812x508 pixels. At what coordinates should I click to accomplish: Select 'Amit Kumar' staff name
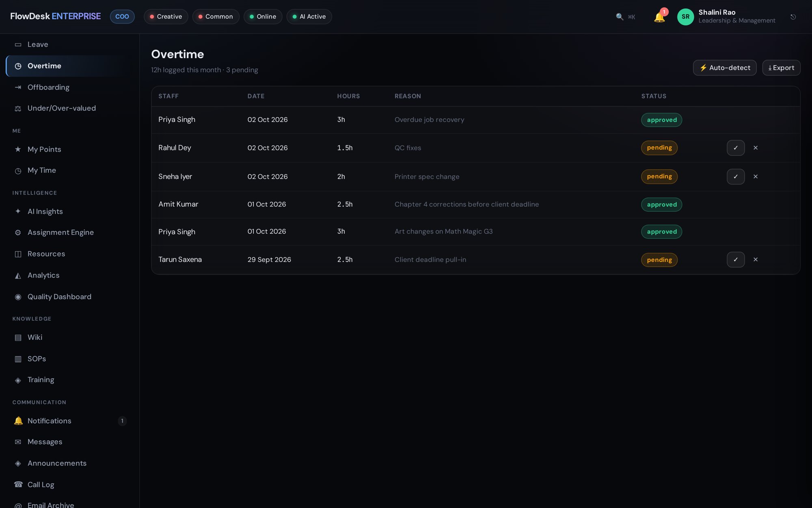tap(178, 204)
